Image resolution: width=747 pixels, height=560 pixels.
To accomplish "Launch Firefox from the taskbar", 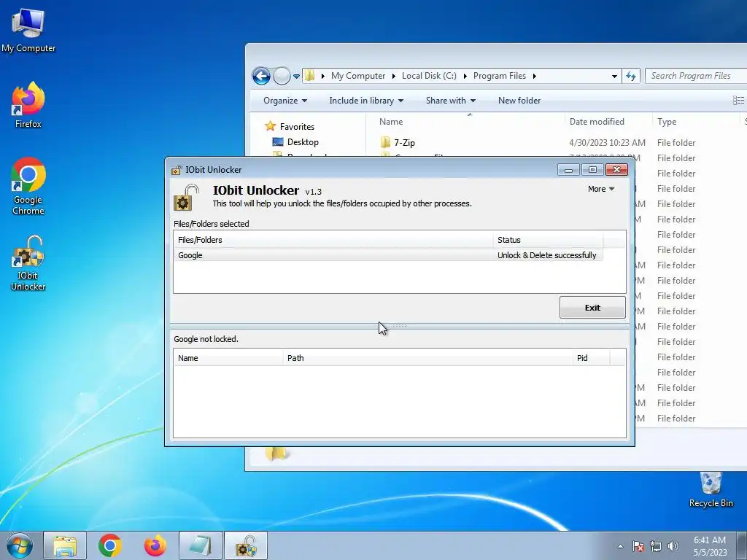I will tap(155, 545).
